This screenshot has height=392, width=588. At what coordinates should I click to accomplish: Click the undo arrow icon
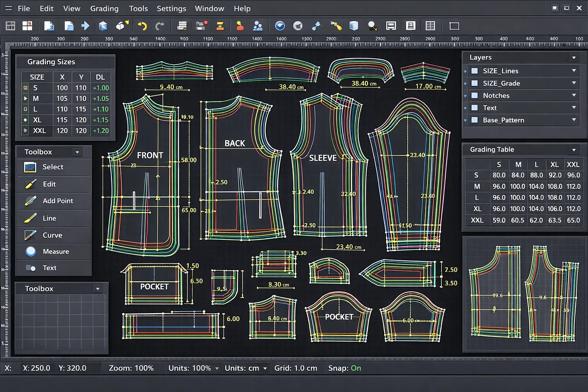[142, 26]
